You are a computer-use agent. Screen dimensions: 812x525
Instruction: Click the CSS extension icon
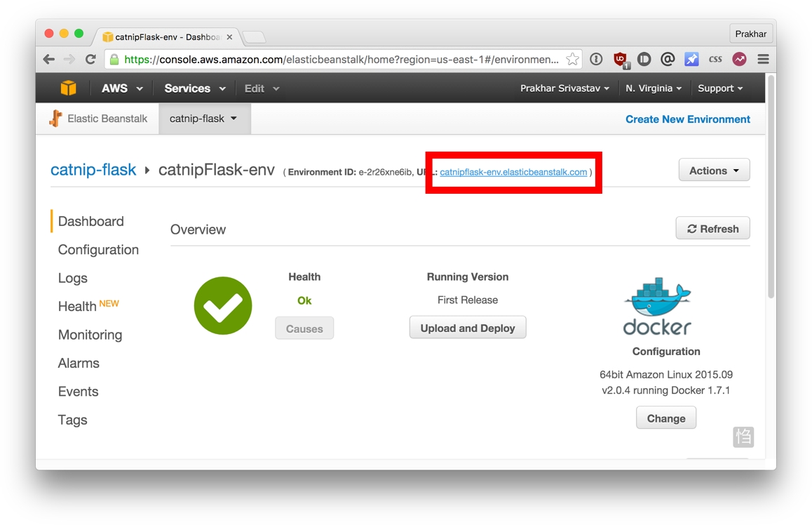[x=715, y=59]
